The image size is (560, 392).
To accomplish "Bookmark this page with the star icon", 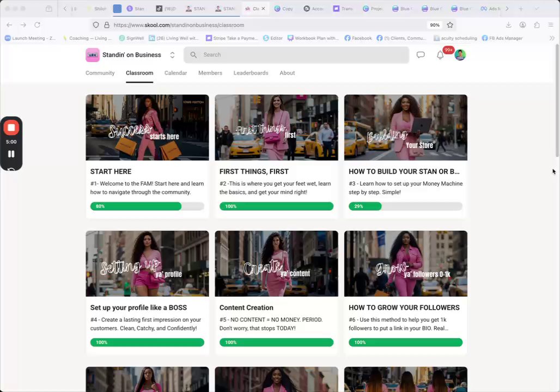I will pyautogui.click(x=450, y=25).
